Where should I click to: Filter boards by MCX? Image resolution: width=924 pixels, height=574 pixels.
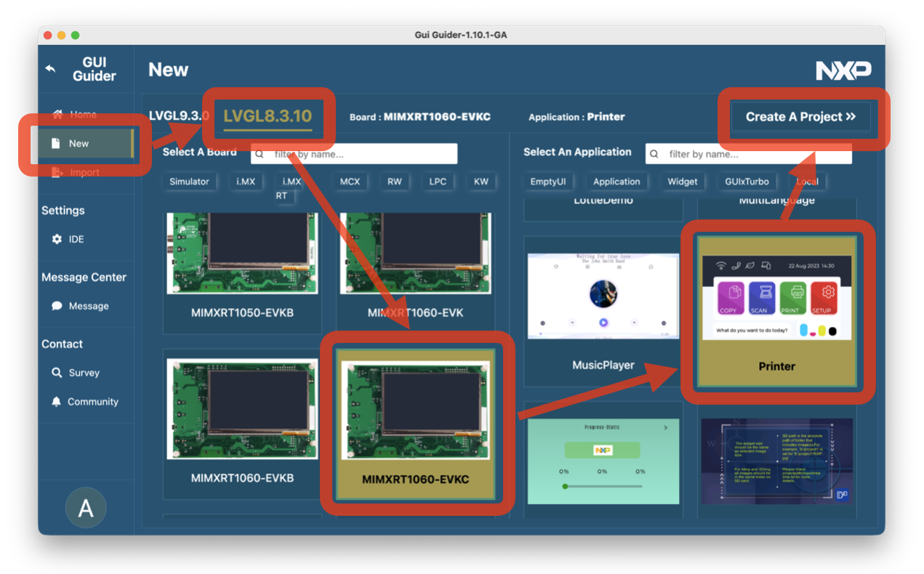pyautogui.click(x=350, y=182)
